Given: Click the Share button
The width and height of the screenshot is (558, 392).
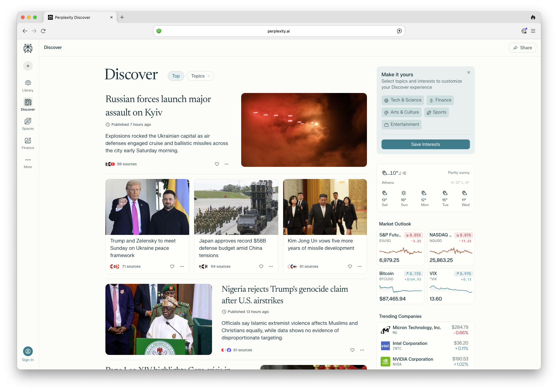Looking at the screenshot, I should [x=522, y=48].
